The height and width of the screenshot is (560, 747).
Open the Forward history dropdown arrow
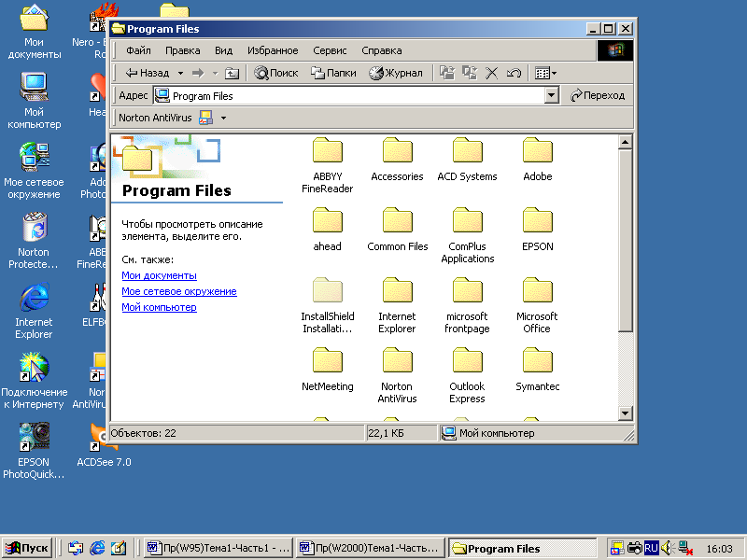(215, 73)
